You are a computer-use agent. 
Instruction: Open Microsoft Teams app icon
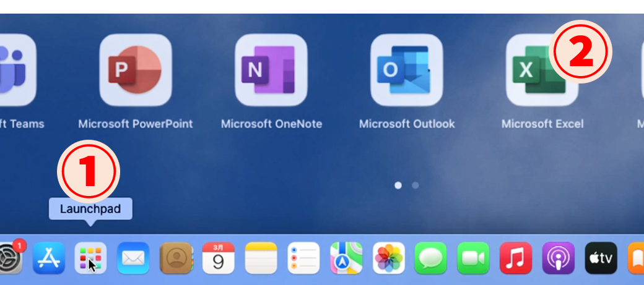[17, 70]
